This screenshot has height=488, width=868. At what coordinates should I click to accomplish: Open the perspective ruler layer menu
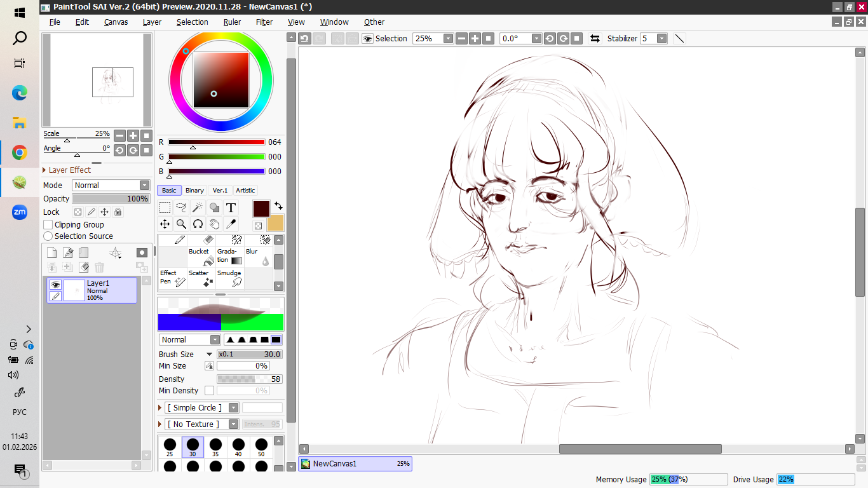click(116, 253)
